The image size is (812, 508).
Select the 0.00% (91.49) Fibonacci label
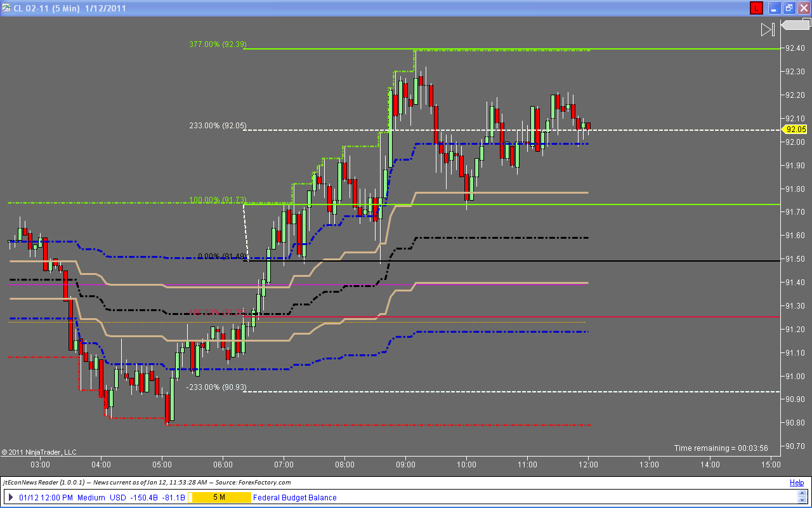tap(222, 257)
